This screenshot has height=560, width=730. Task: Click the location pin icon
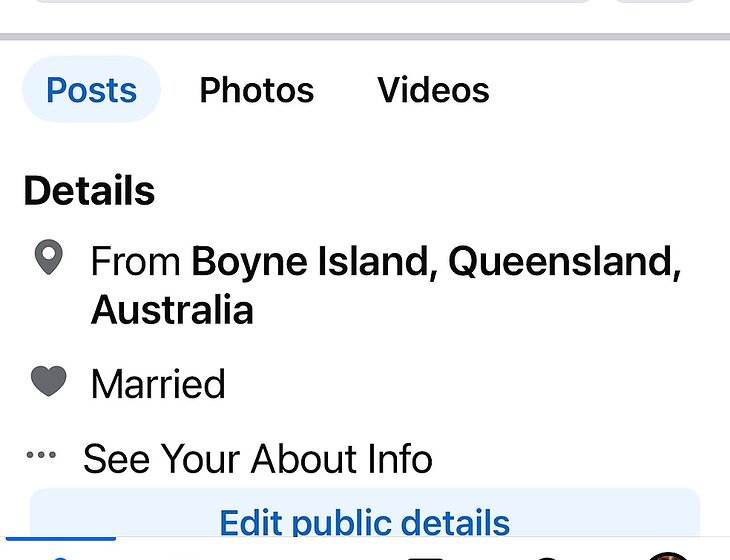[x=48, y=260]
